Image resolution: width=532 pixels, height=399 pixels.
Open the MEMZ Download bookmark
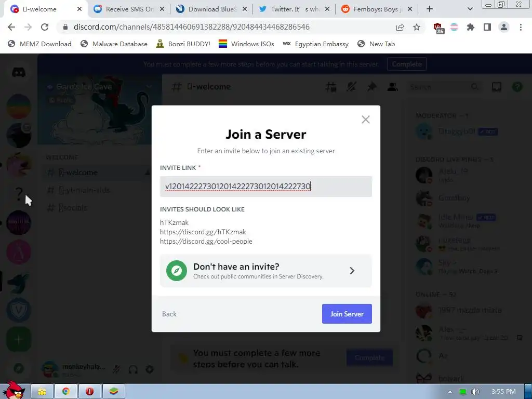coord(39,44)
